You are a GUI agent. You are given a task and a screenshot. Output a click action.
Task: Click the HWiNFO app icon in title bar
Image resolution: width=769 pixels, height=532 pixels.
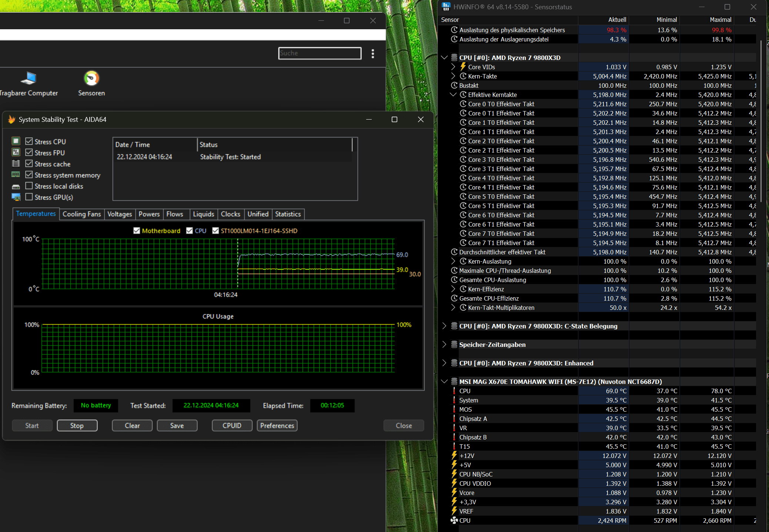coord(446,7)
